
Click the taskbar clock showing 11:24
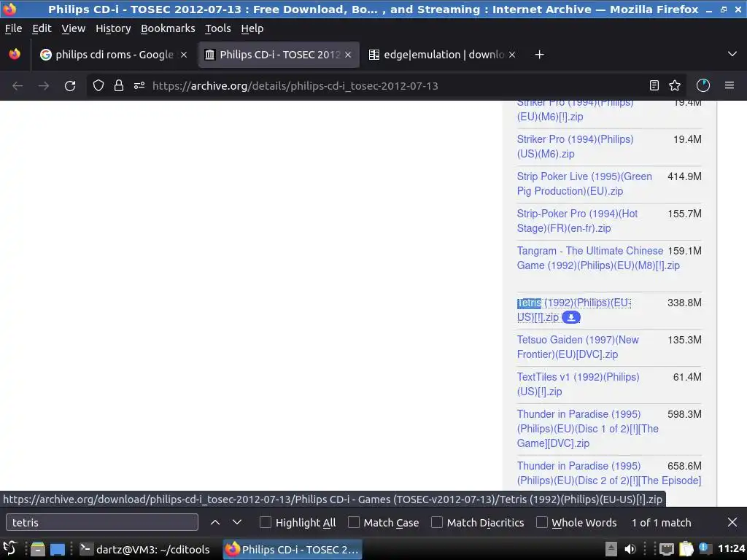(731, 549)
